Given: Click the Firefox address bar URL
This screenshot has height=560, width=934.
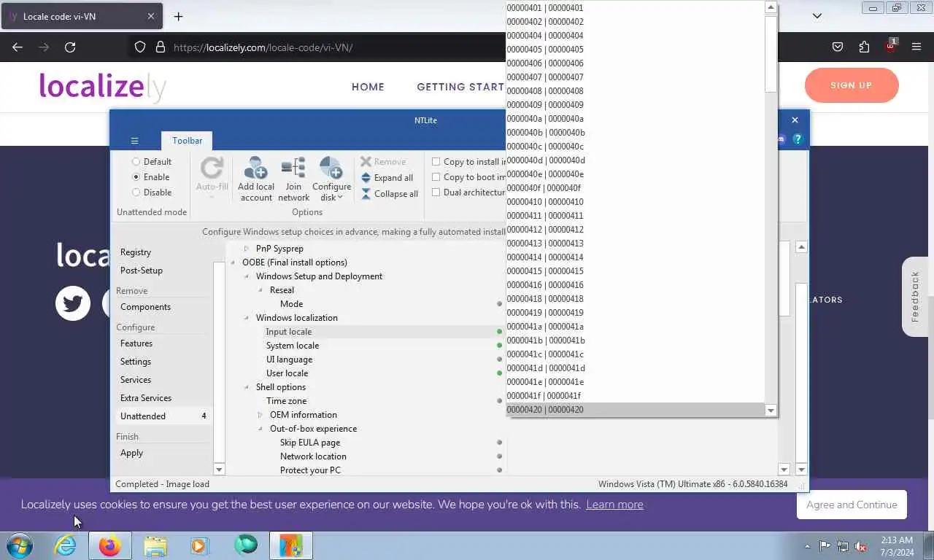Looking at the screenshot, I should [263, 47].
